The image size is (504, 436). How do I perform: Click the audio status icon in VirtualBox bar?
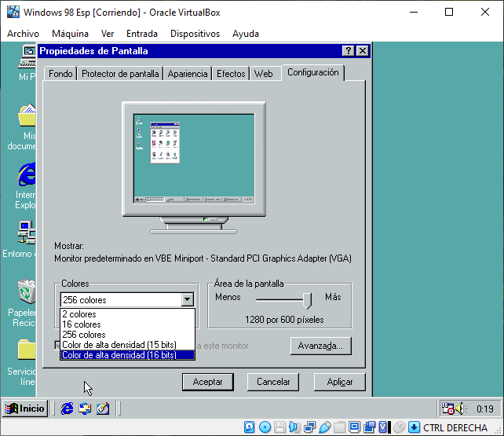click(x=294, y=427)
